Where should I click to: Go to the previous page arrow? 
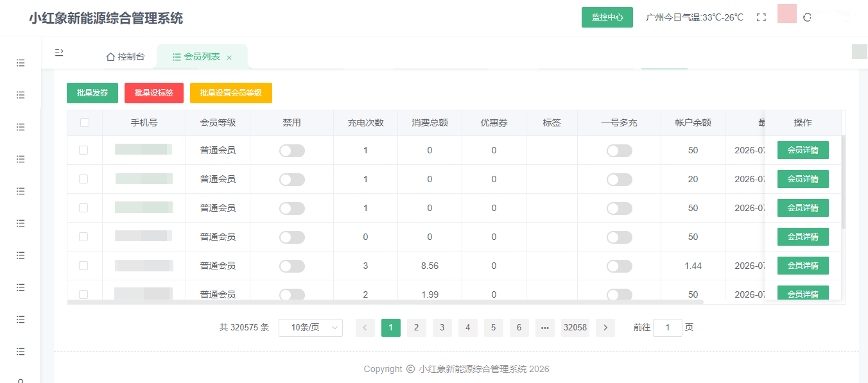[365, 327]
